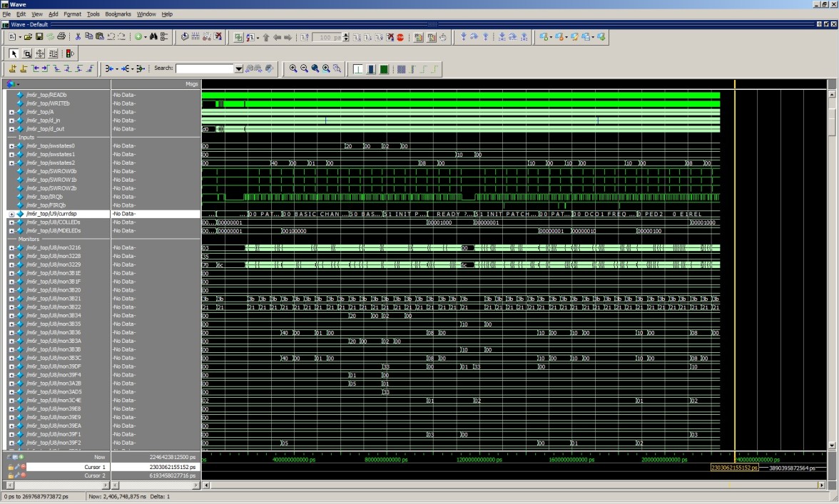Click the Cursor 1 time value 2303062155152 ps
The width and height of the screenshot is (839, 504).
173,467
